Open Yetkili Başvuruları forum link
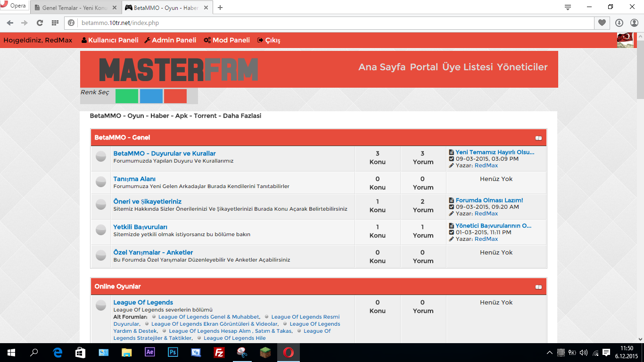The width and height of the screenshot is (644, 362). pyautogui.click(x=140, y=227)
